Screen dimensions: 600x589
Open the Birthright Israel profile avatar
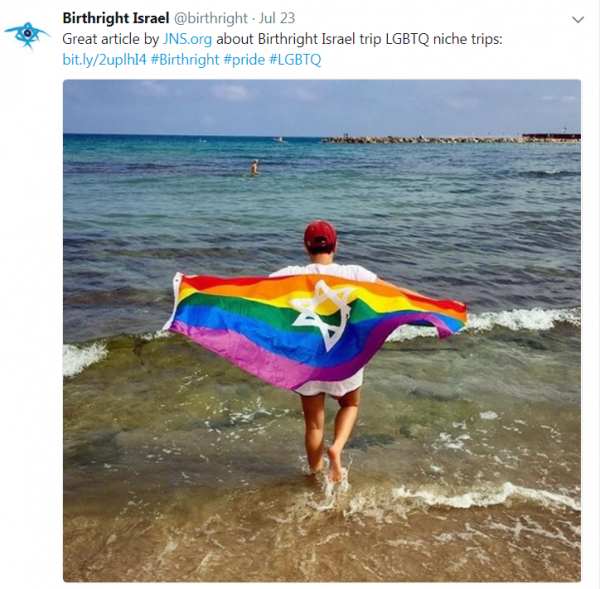coord(27,35)
